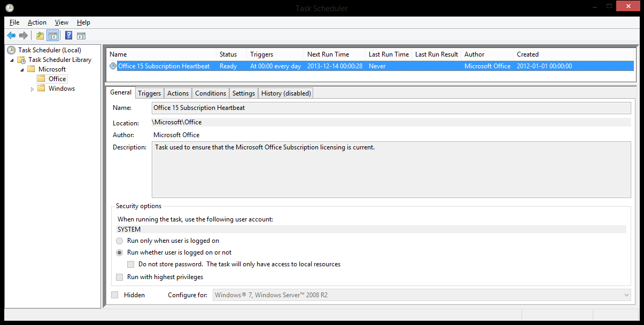
Task: Click the 'Microsoft Office' author cell in task row
Action: pos(487,66)
